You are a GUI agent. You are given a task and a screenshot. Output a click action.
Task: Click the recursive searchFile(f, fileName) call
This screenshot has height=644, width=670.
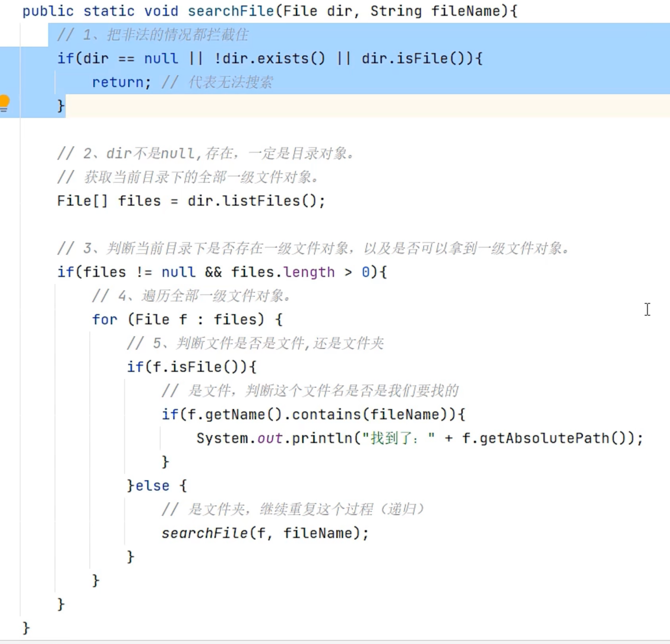tap(265, 533)
